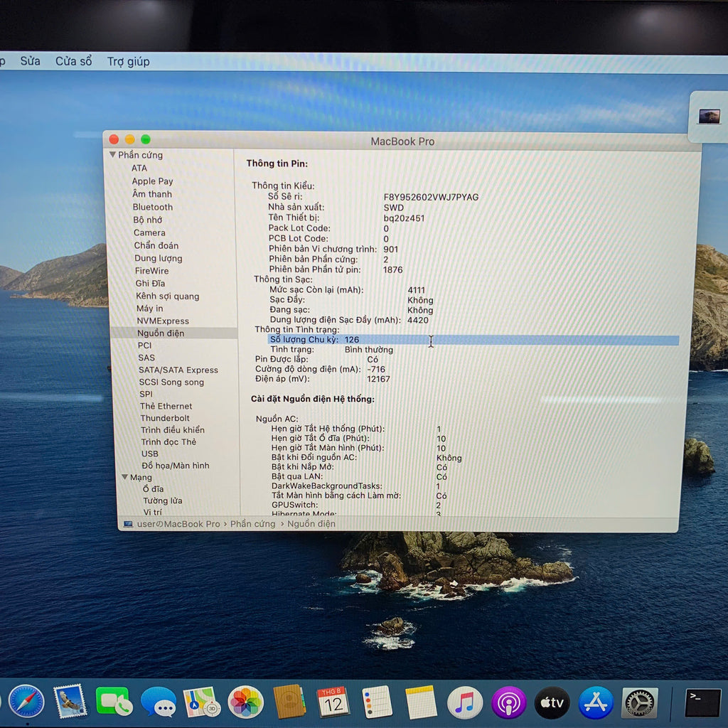Select Máy in in sidebar
728x728 pixels.
[150, 309]
